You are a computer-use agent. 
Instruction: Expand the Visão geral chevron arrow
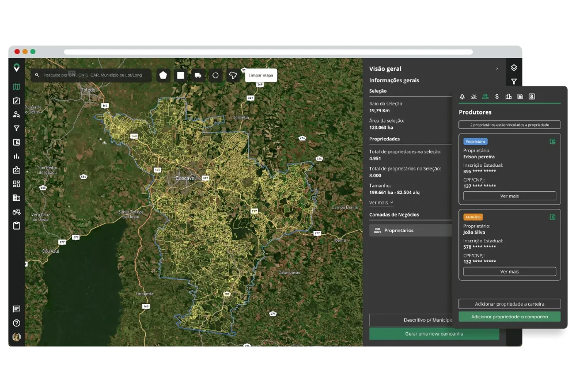(x=497, y=69)
